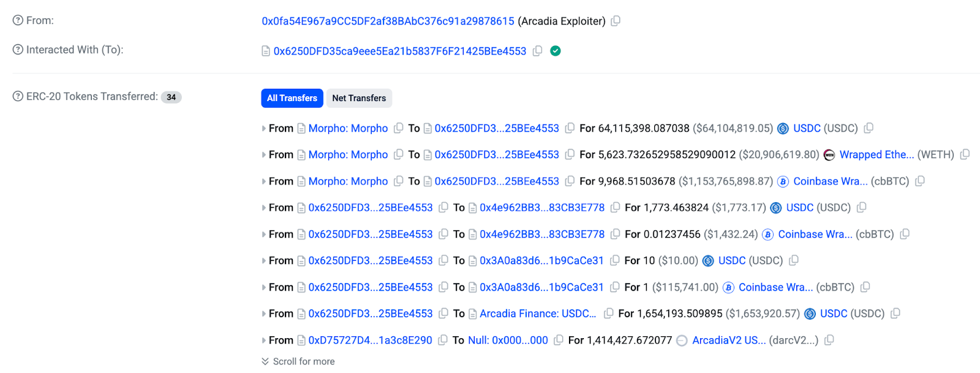Expand the For 1 cbBTC transfer row
Viewport: 980px width, 373px height.
[x=264, y=287]
